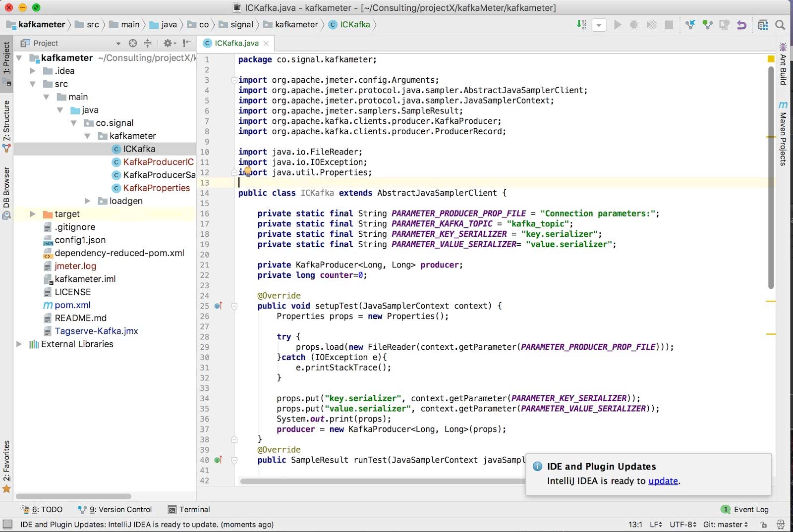Expand External Libraries node

click(19, 344)
